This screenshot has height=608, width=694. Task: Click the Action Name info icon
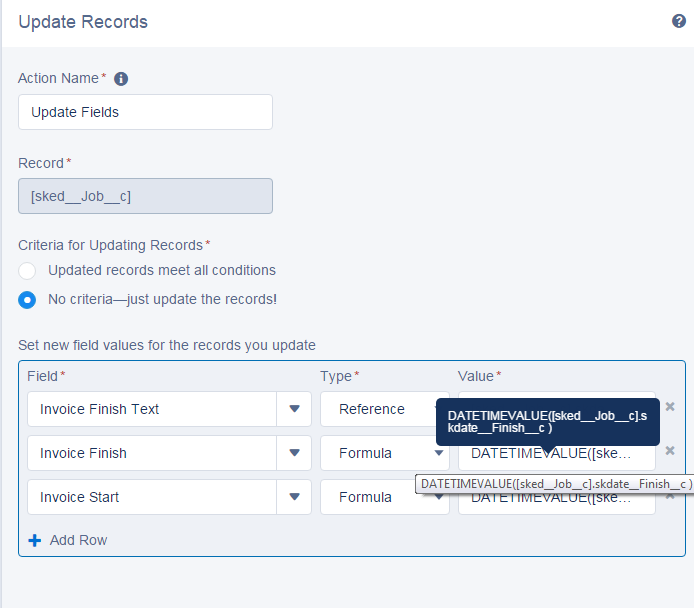click(x=121, y=79)
